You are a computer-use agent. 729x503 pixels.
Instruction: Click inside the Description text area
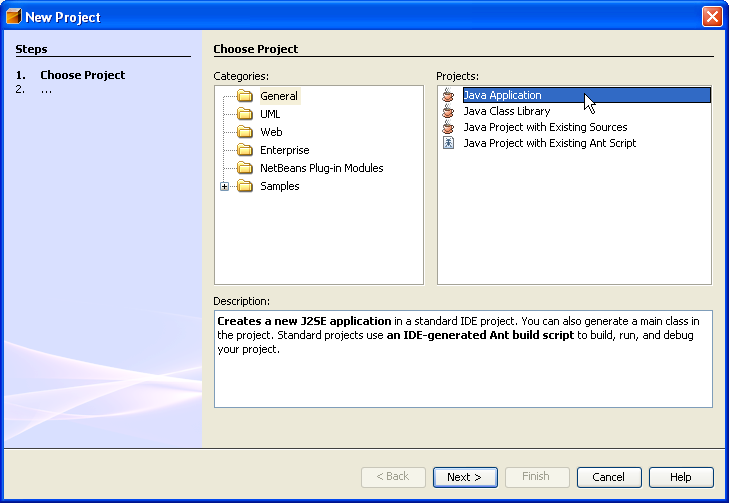coord(463,359)
